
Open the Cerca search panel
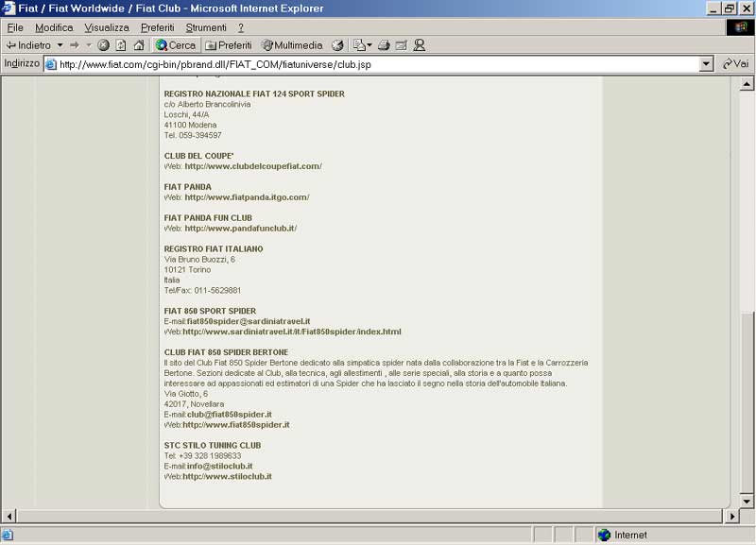[176, 45]
